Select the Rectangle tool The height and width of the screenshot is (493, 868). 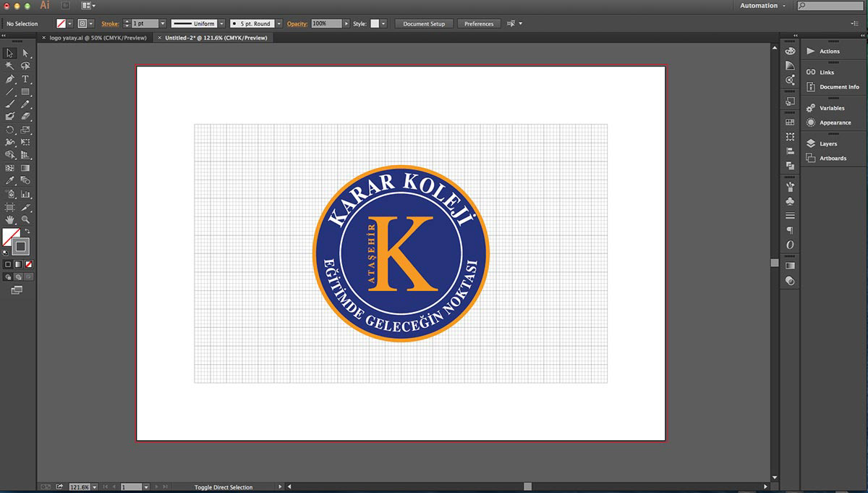click(25, 92)
